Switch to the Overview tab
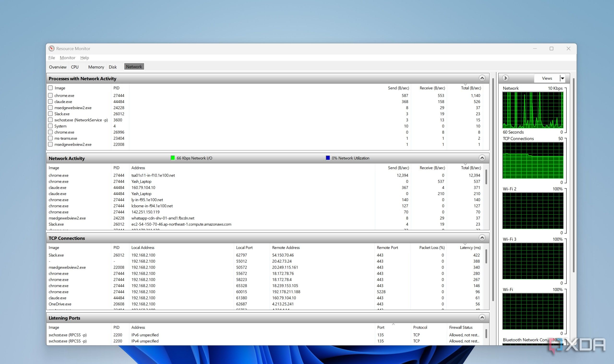 [58, 67]
